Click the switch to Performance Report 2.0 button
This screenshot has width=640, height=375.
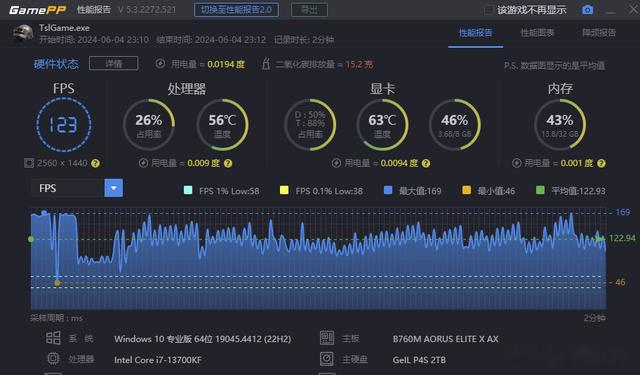pos(236,10)
